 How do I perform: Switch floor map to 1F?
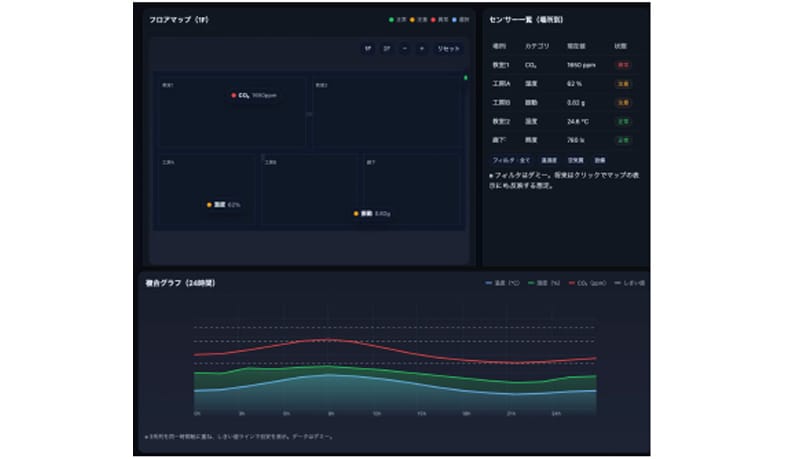pyautogui.click(x=368, y=48)
